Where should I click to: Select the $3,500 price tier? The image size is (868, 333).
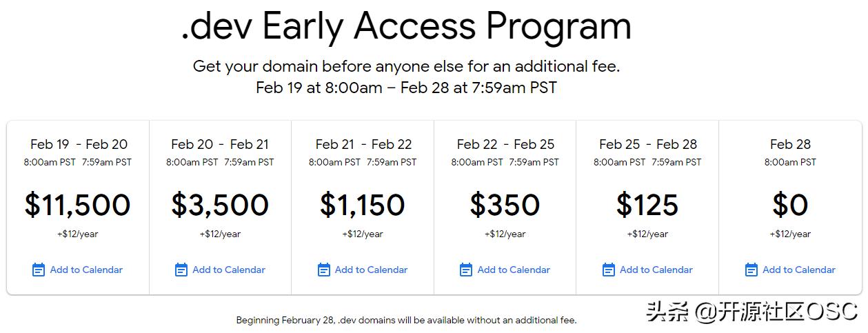(x=220, y=205)
